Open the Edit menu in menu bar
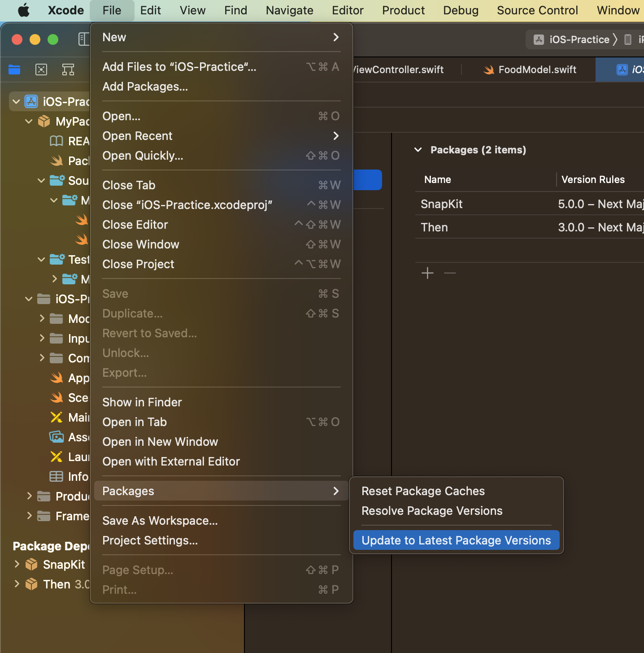This screenshot has width=644, height=653. click(150, 10)
